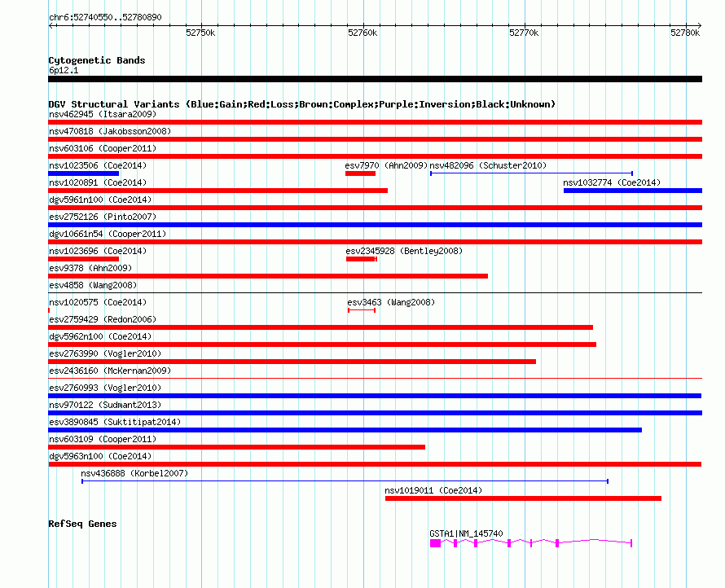Select the nsv1032774 (Coe2014) label

coord(612,182)
